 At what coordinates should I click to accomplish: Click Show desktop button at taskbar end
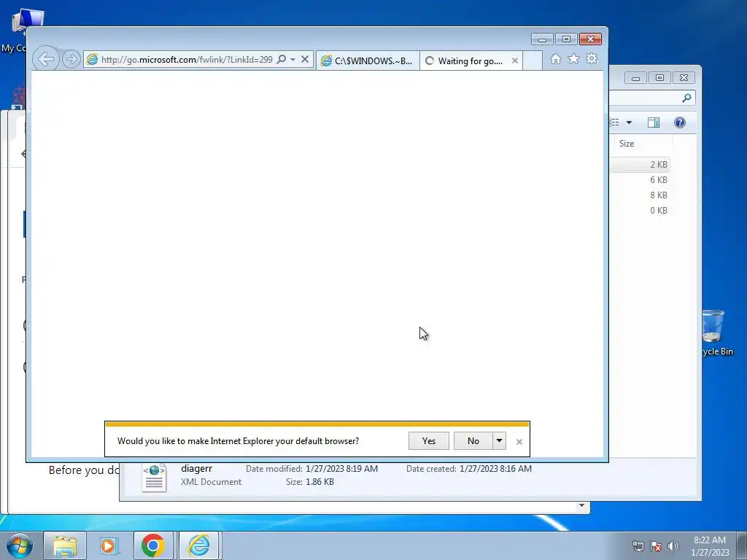pos(742,545)
